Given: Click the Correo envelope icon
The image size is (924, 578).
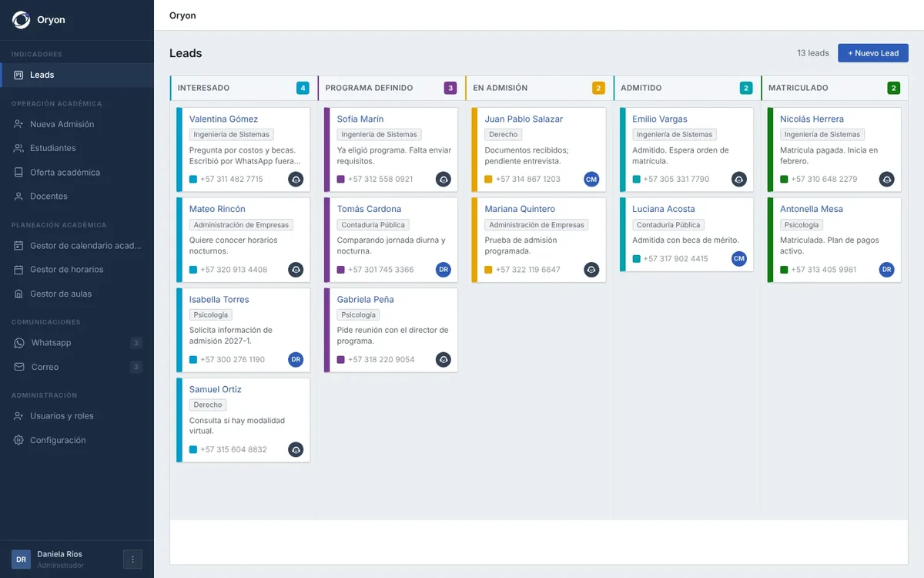Looking at the screenshot, I should pos(19,367).
